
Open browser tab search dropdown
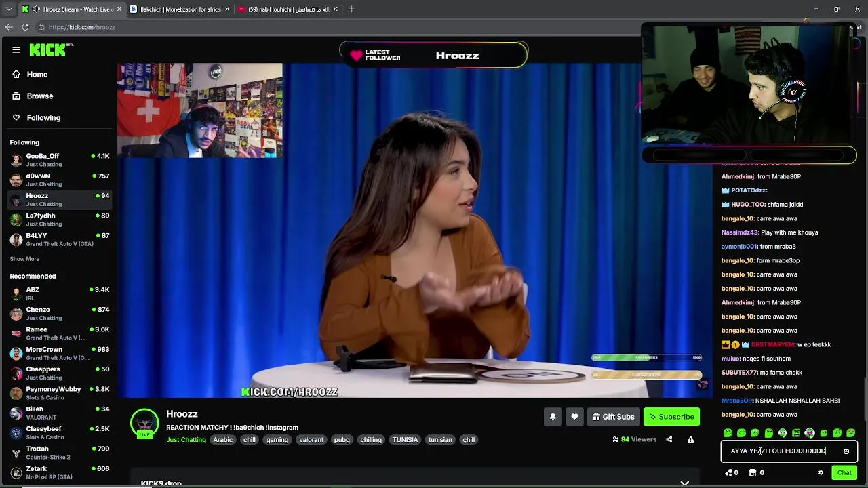pos(8,9)
